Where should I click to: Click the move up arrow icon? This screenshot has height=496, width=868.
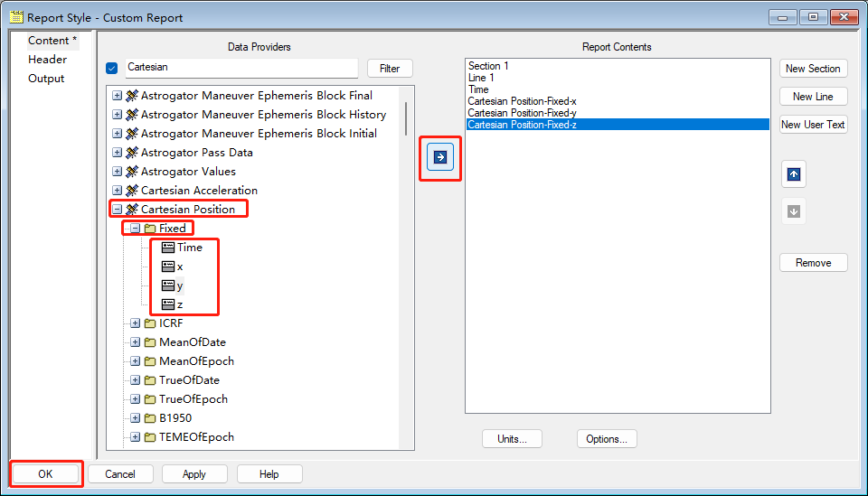coord(793,174)
